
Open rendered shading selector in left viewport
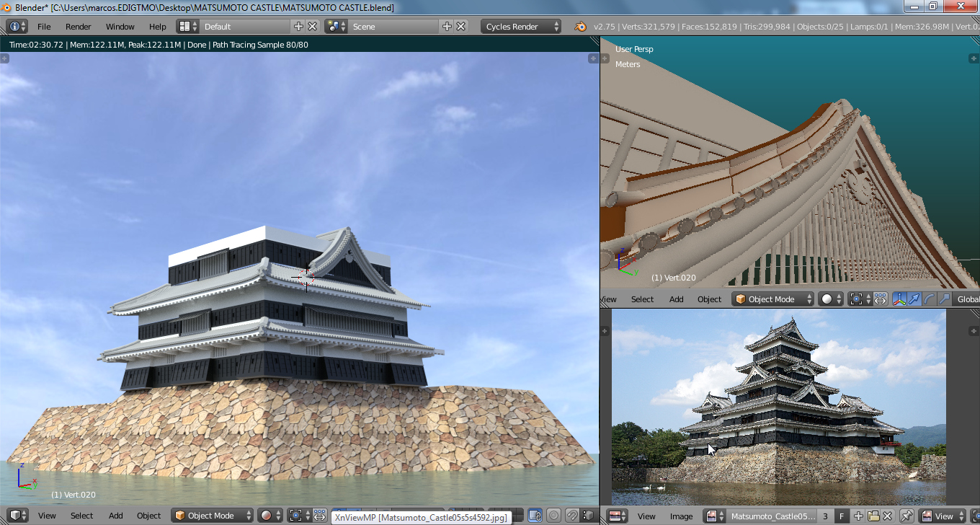[270, 516]
